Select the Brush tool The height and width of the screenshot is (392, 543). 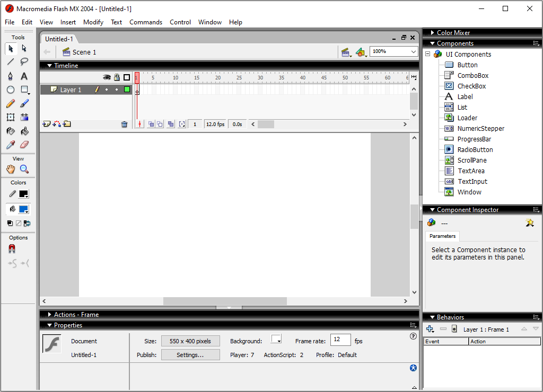click(24, 103)
